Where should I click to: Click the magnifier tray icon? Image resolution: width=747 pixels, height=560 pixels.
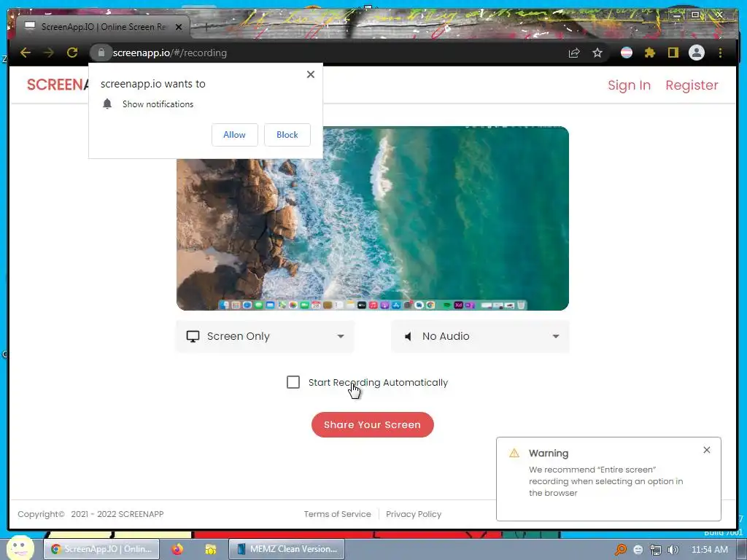[x=620, y=550]
